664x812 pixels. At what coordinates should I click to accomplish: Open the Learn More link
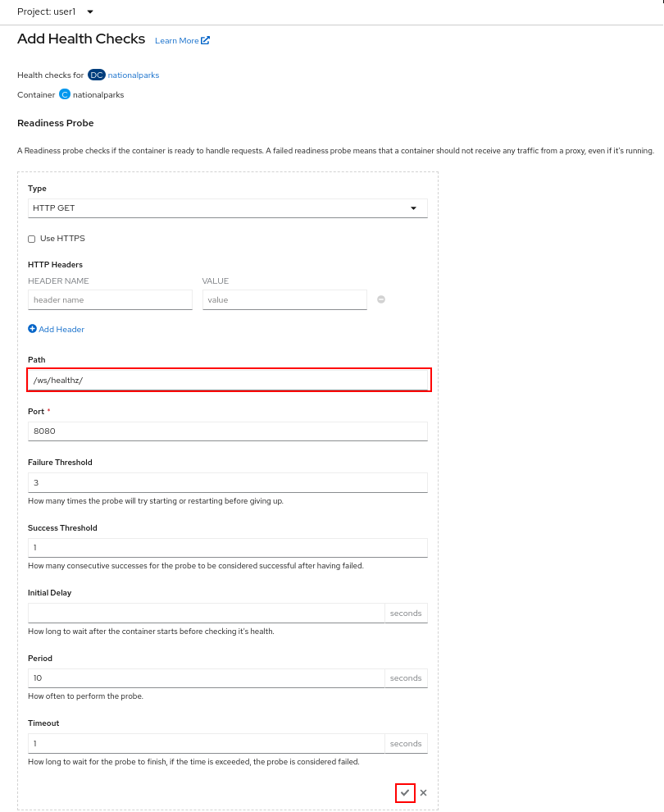[177, 40]
